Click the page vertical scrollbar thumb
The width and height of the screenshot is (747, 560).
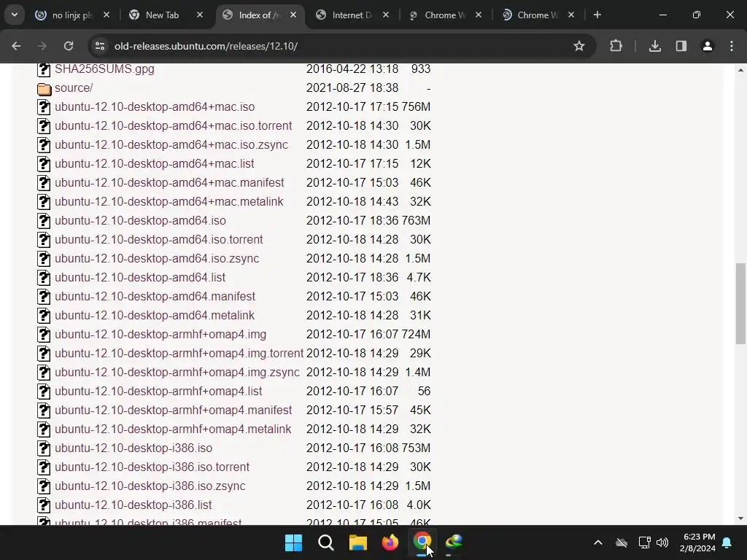click(x=740, y=303)
